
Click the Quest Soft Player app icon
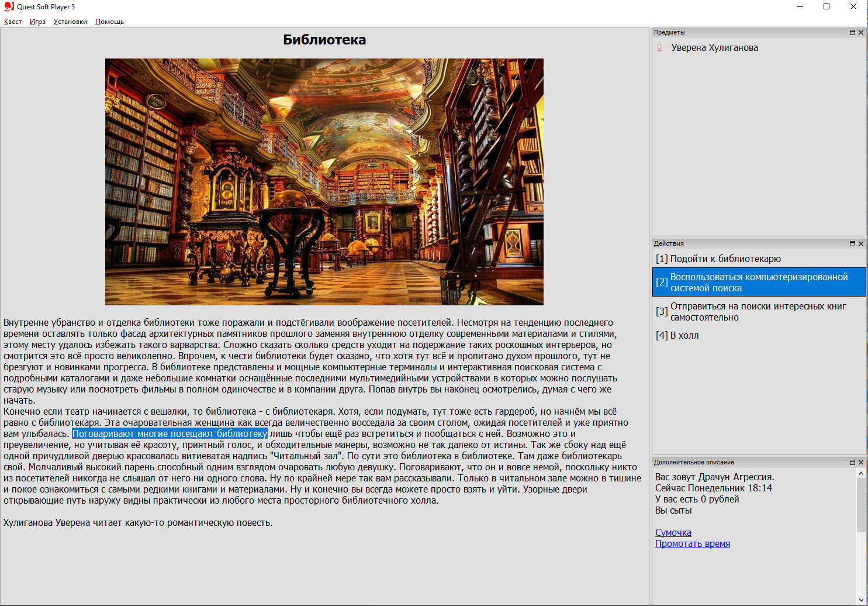pyautogui.click(x=9, y=6)
